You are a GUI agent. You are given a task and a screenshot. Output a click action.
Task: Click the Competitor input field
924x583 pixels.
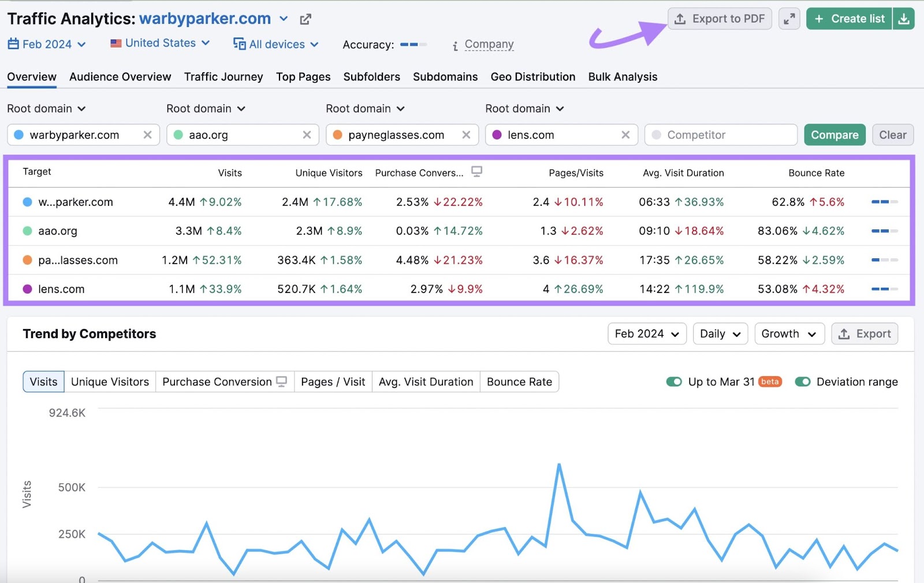(x=721, y=135)
